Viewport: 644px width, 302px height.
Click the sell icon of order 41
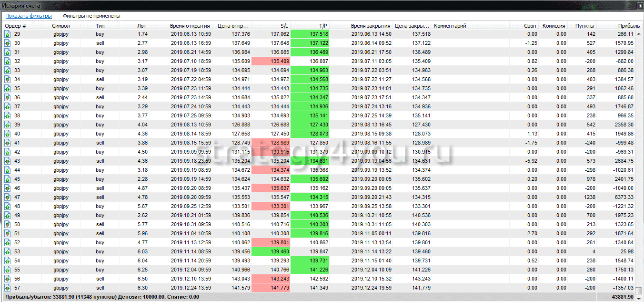(x=8, y=143)
